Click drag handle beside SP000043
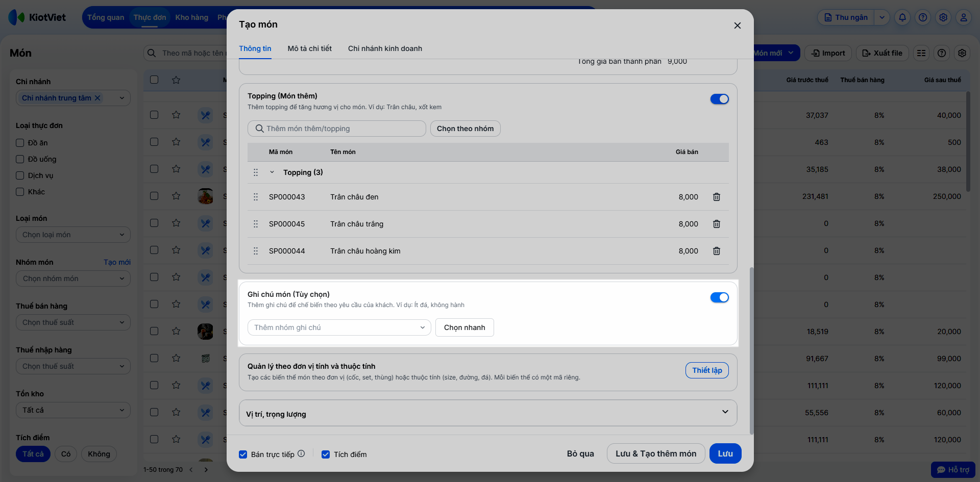Viewport: 980px width, 482px height. [x=256, y=197]
